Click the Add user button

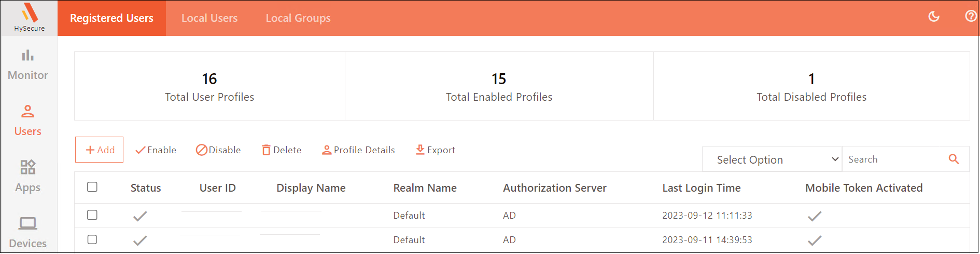[x=100, y=150]
